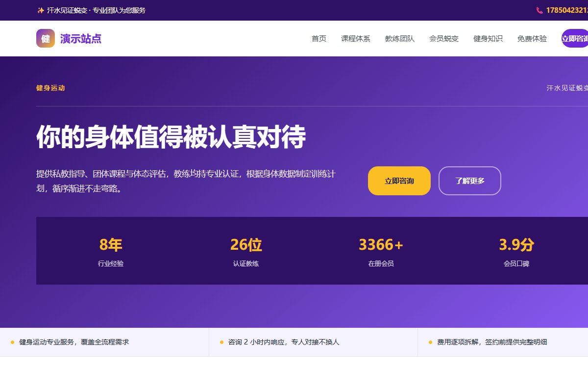This screenshot has height=368, width=588.
Task: Click top bar slogan 汗水见证蜕变 · 专业团队为您服务
Action: pos(97,10)
